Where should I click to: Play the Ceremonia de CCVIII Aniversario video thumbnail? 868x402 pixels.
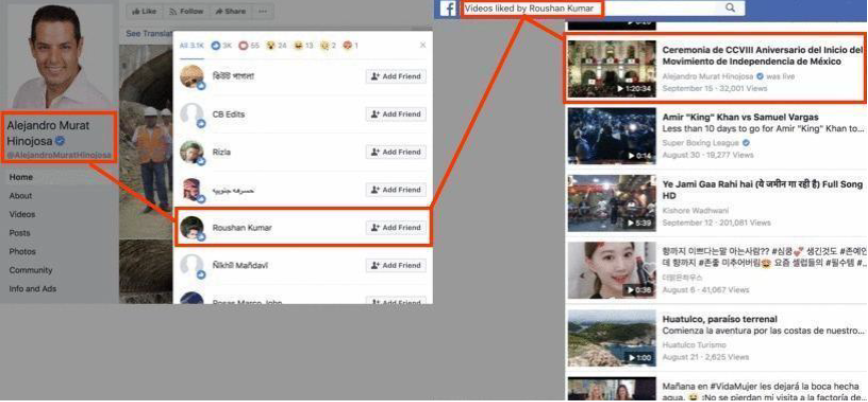612,69
